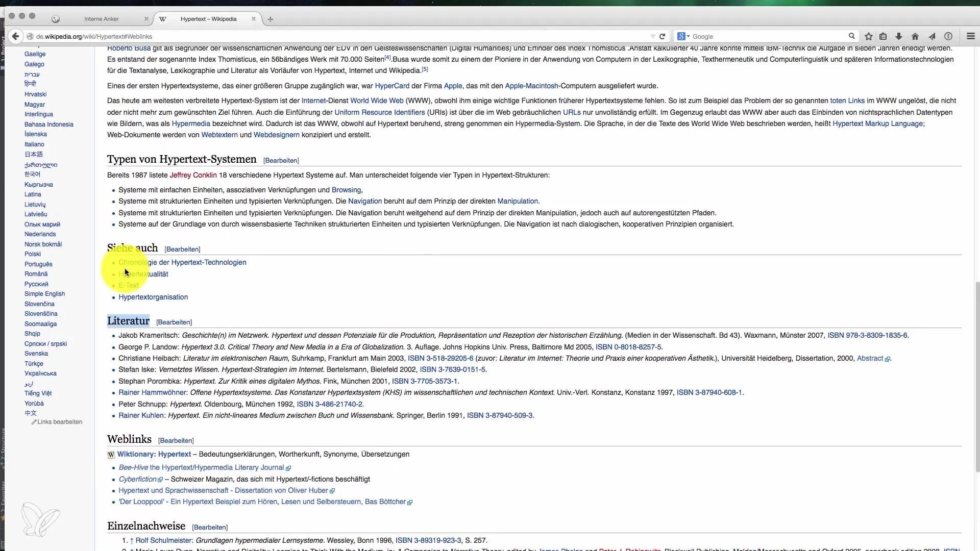Edit Typen von Hypertext-Systemen section via Bearbeiten
This screenshot has height=551, width=980.
(281, 160)
